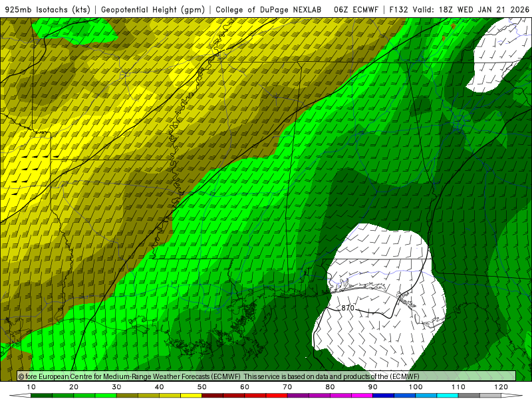532x399 pixels.
Task: Click the "120" value on the color scale
Action: (501, 387)
